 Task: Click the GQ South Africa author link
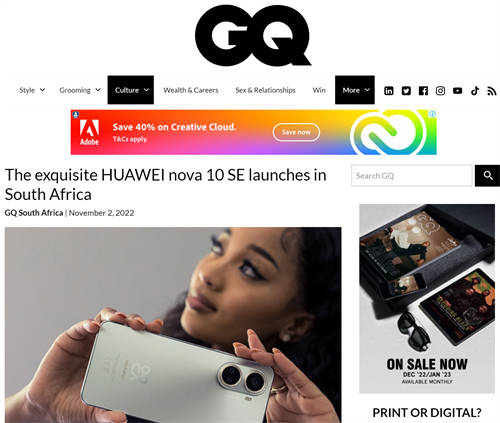tap(34, 213)
